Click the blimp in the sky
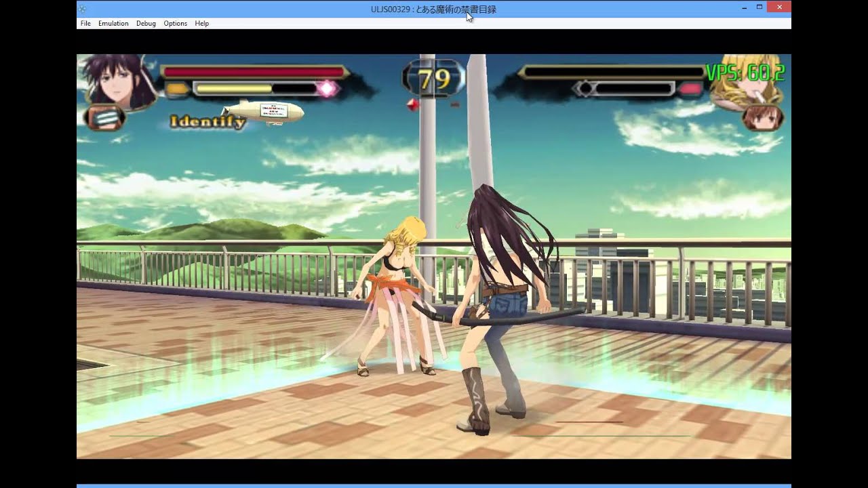 263,112
